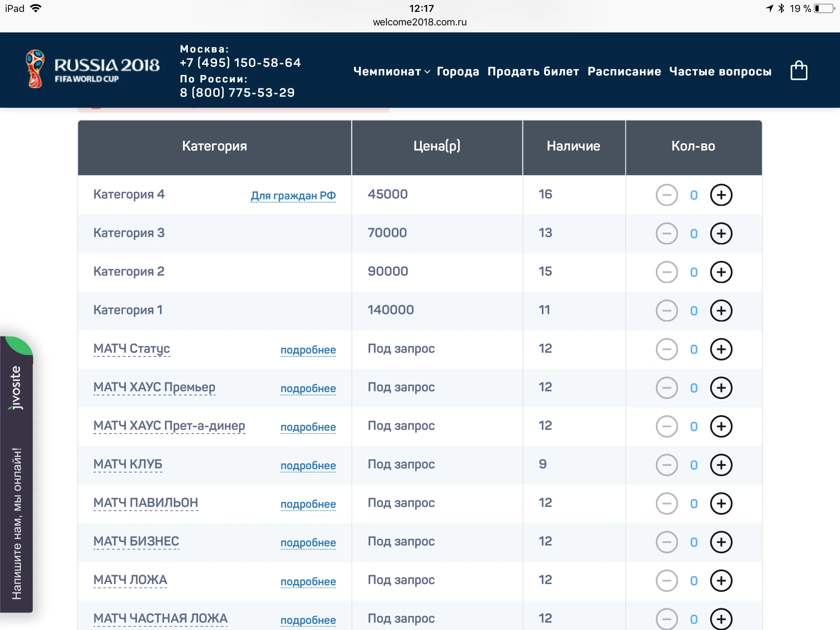Tap plus button in Категория 1 row
The image size is (840, 630).
point(721,310)
